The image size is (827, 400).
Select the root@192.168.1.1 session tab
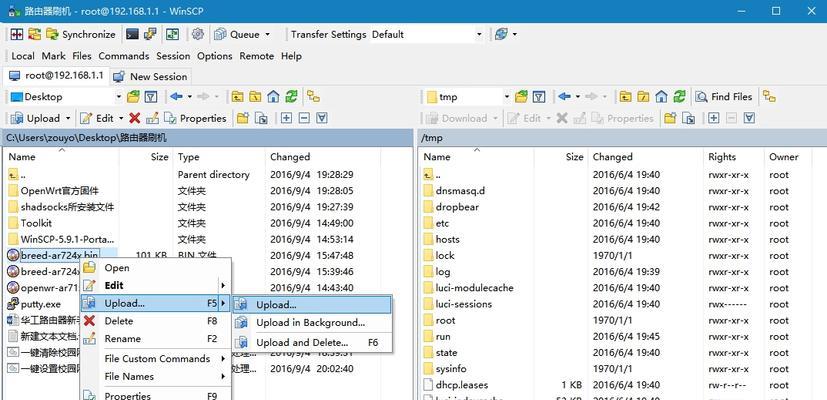point(56,75)
